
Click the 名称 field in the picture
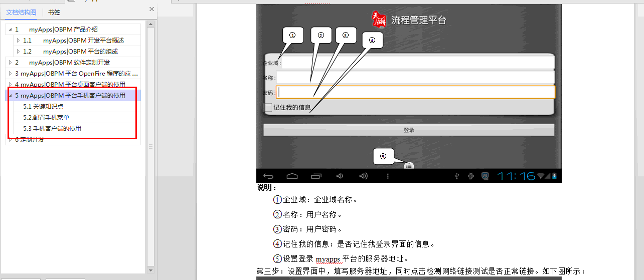click(x=415, y=78)
